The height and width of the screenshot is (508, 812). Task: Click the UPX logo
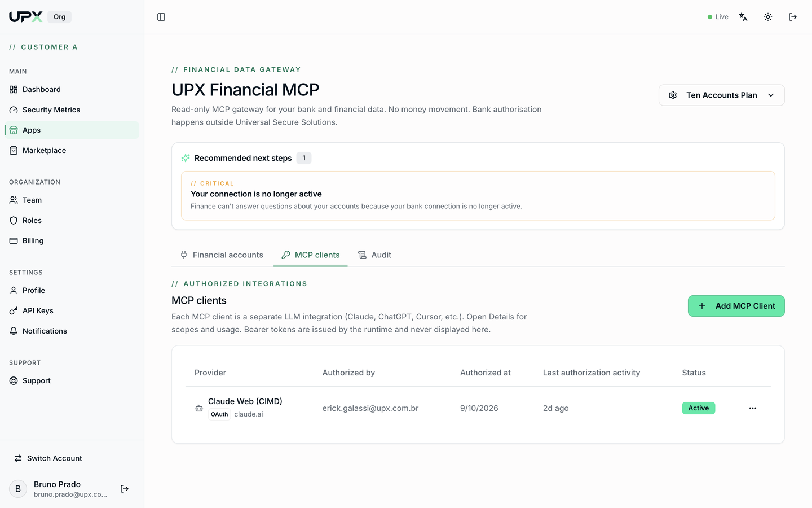tap(25, 17)
